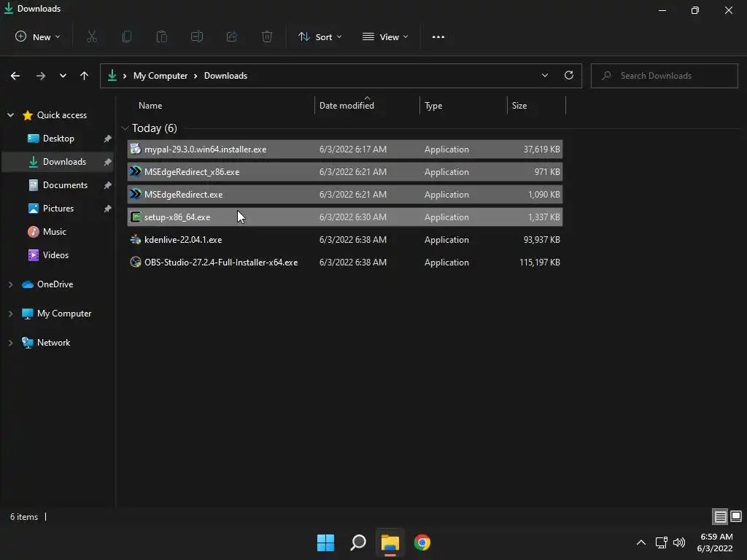This screenshot has width=747, height=560.
Task: Launch Google Chrome from taskbar
Action: point(422,542)
